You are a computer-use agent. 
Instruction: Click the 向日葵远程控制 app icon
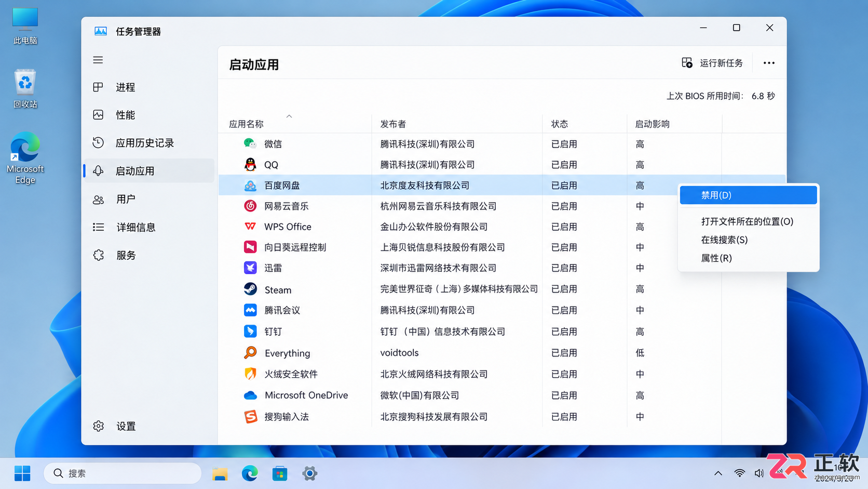250,247
